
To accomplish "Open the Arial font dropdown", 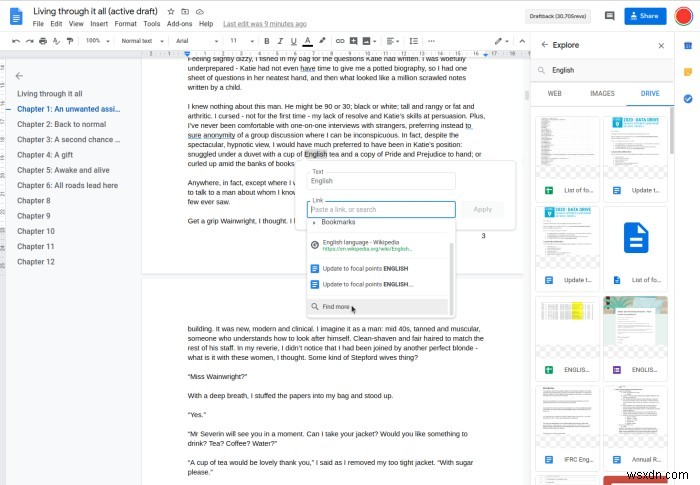I will tap(197, 41).
